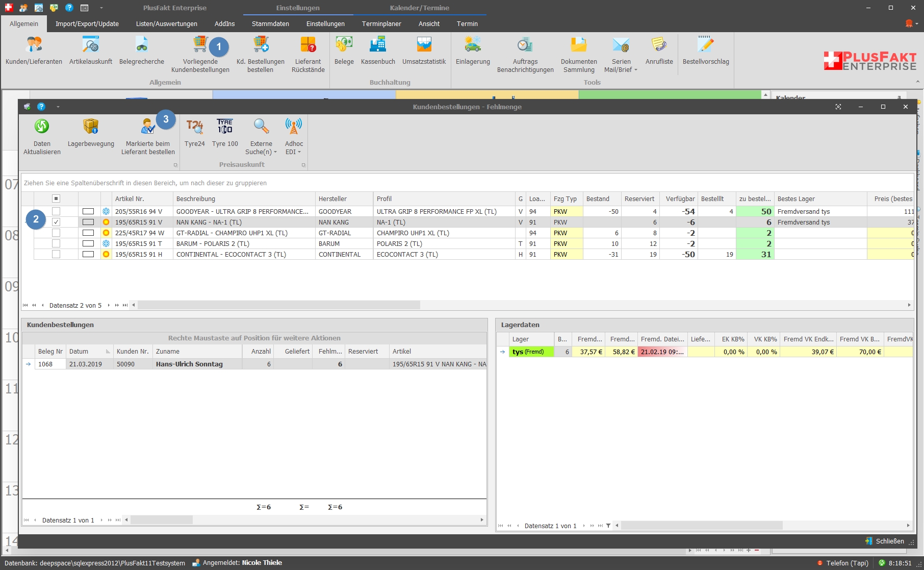Viewport: 924px width, 570px height.
Task: Open Terminplaner ribbon tab
Action: [x=381, y=23]
